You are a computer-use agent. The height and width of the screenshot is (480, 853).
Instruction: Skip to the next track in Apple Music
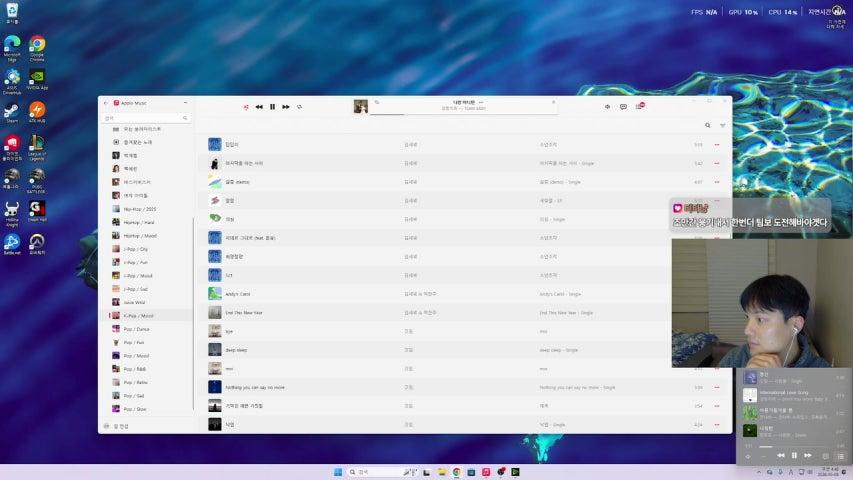pyautogui.click(x=286, y=106)
